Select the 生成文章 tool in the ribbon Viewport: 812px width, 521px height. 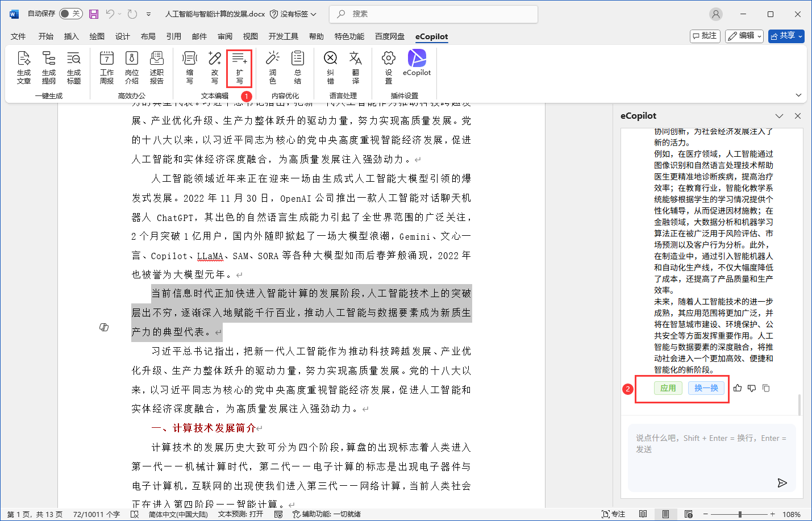click(24, 67)
